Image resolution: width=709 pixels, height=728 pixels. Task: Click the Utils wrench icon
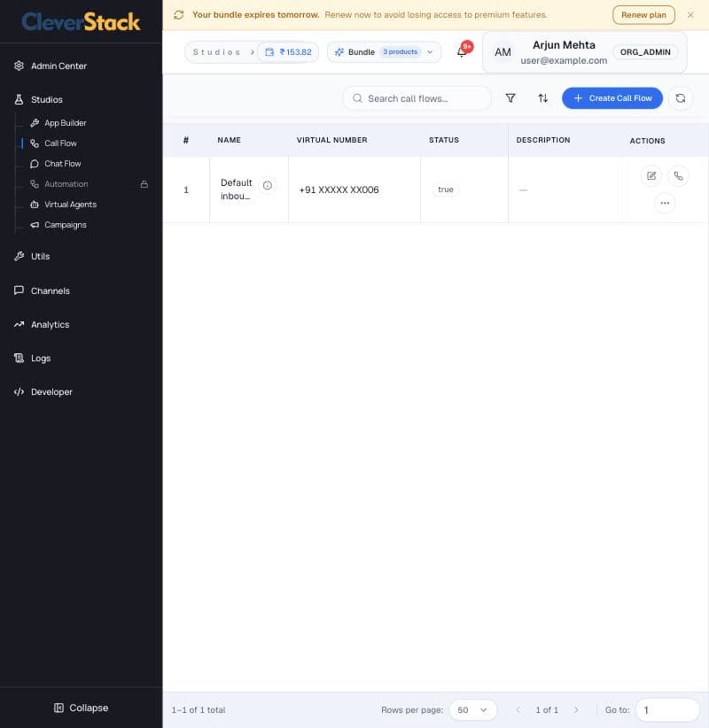[x=19, y=256]
